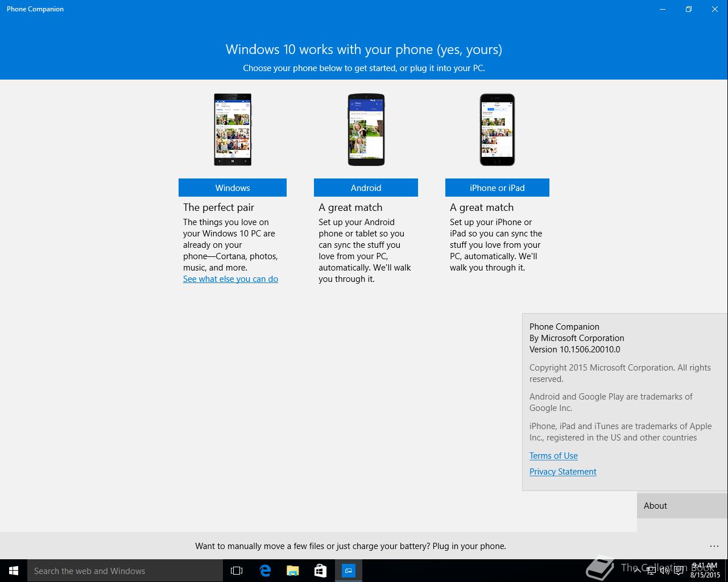Image resolution: width=728 pixels, height=582 pixels.
Task: Open the Terms of Use link
Action: click(x=553, y=456)
